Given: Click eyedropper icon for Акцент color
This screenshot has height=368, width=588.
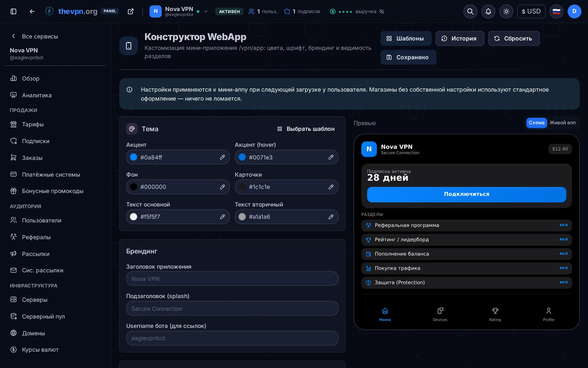Looking at the screenshot, I should coord(222,157).
